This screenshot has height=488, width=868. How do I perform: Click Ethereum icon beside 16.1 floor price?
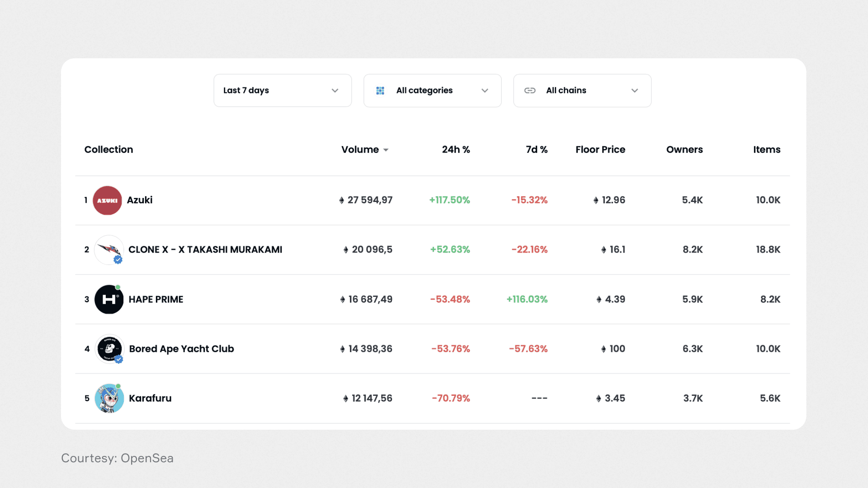(x=604, y=250)
